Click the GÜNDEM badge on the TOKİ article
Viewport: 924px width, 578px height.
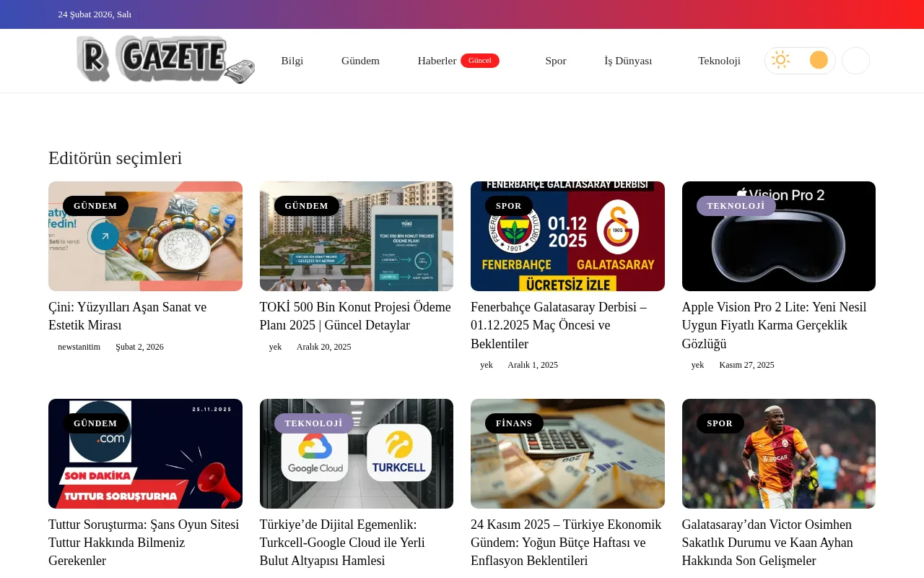[306, 206]
